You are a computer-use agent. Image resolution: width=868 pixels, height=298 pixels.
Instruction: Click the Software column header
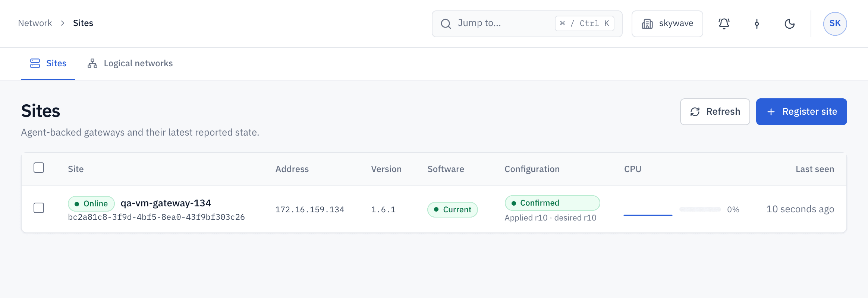click(446, 169)
